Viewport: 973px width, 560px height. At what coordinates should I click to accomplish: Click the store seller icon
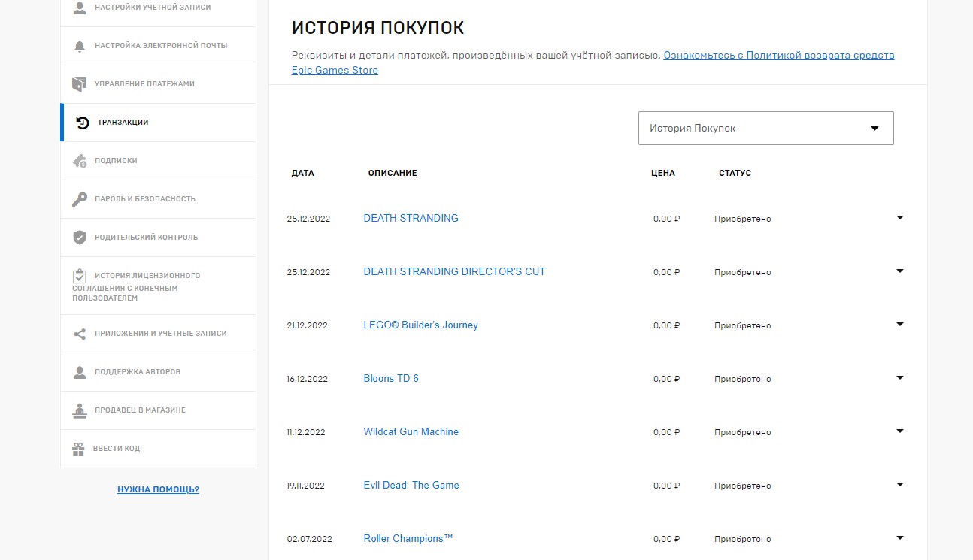pos(79,410)
